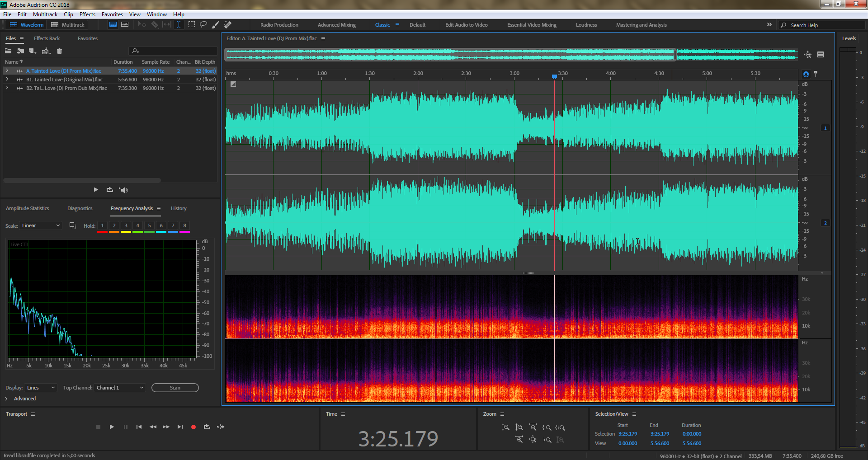868x460 pixels.
Task: Toggle the copy-to-clipboard icon beside Scale
Action: tap(72, 225)
